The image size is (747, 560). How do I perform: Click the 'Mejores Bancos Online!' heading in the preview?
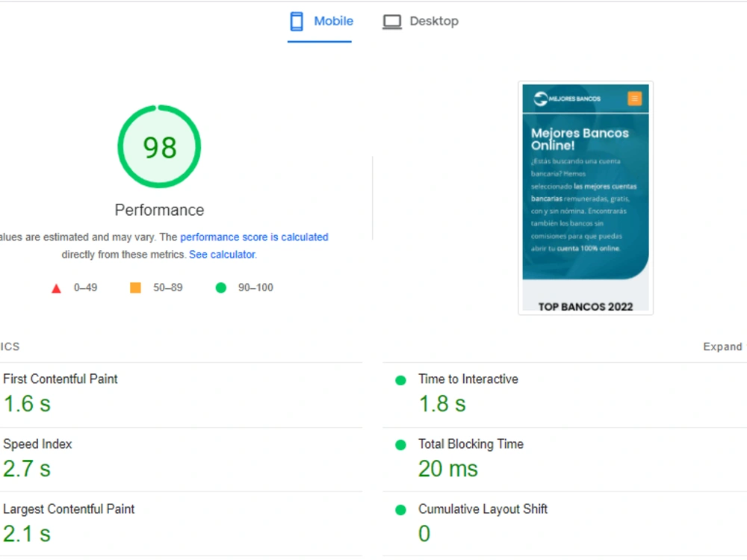580,139
